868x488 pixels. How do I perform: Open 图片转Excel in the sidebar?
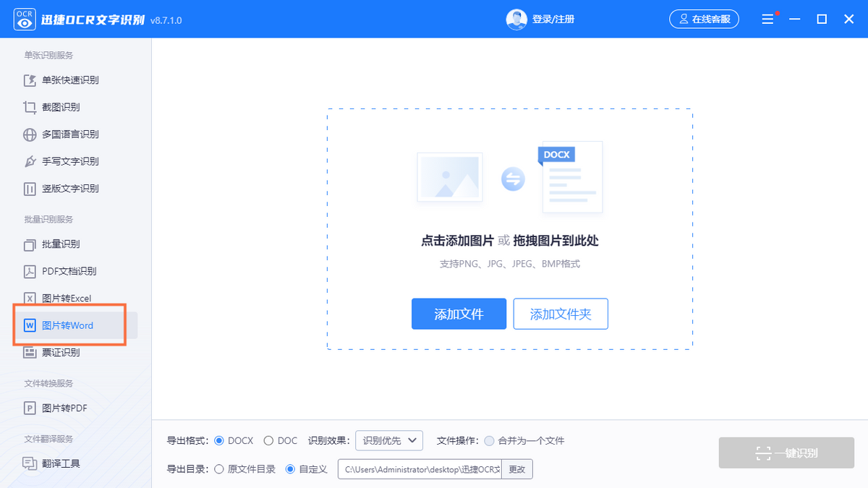pos(67,299)
